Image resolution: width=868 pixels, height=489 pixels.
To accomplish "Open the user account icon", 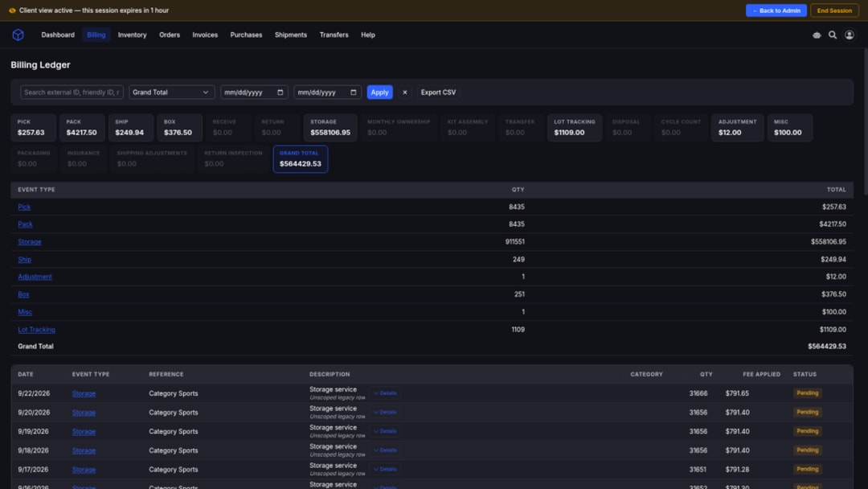I will coord(849,35).
